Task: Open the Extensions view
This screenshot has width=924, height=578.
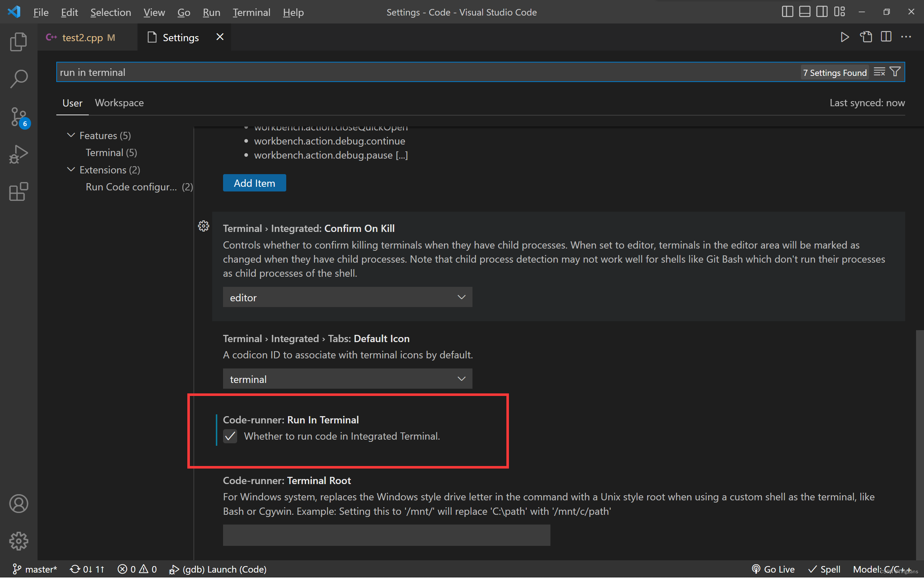Action: point(18,191)
